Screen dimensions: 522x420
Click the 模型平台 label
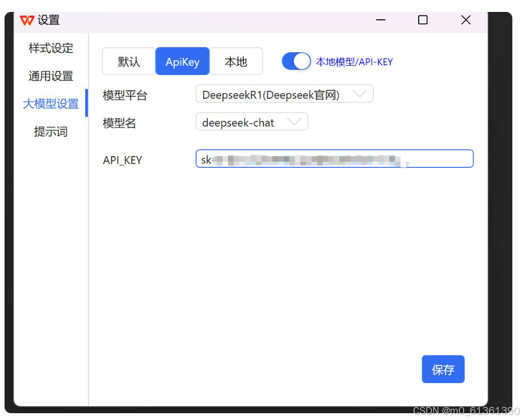(125, 95)
